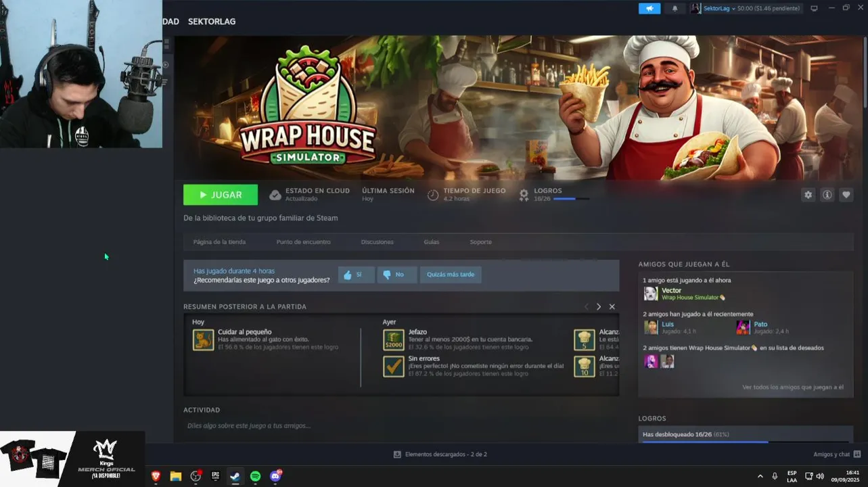Viewport: 868px width, 487px height.
Task: Click the Jefazo $2000 achievement icon
Action: pos(394,340)
